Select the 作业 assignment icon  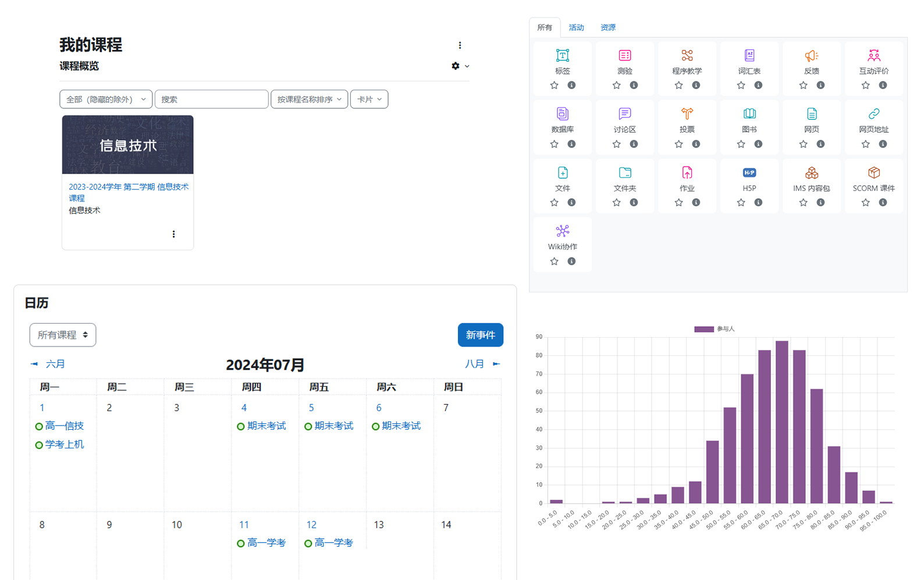click(x=687, y=172)
